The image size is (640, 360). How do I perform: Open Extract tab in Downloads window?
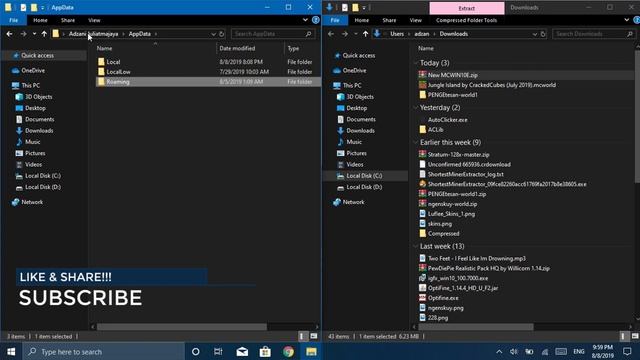click(x=467, y=8)
